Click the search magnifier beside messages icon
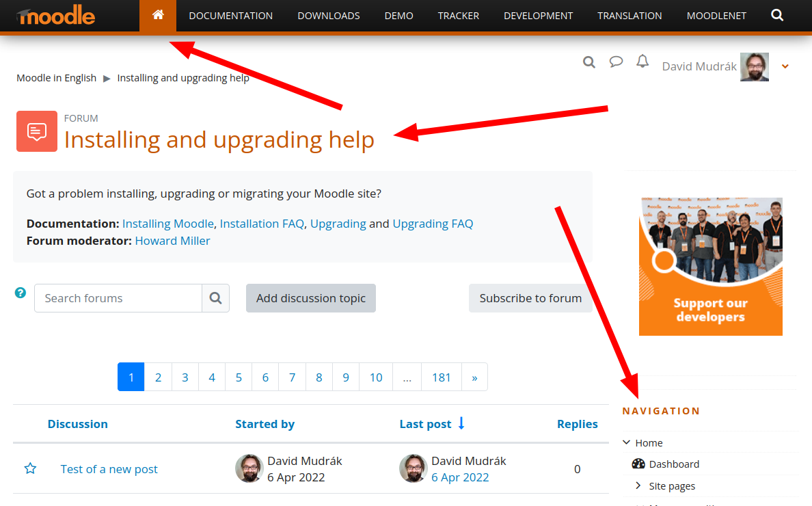This screenshot has width=812, height=506. tap(588, 63)
